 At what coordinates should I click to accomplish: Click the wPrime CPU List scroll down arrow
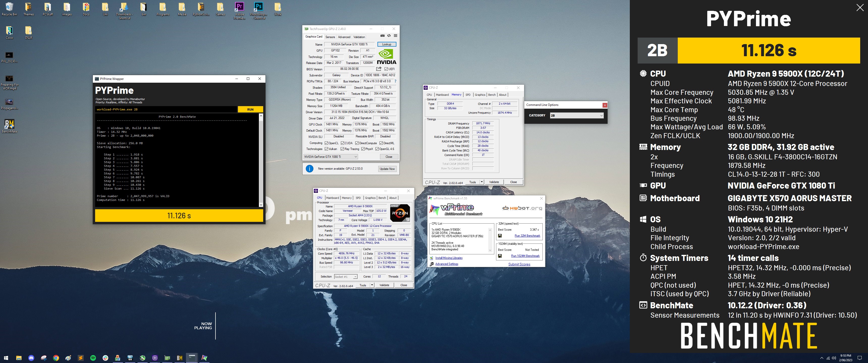[x=490, y=250]
